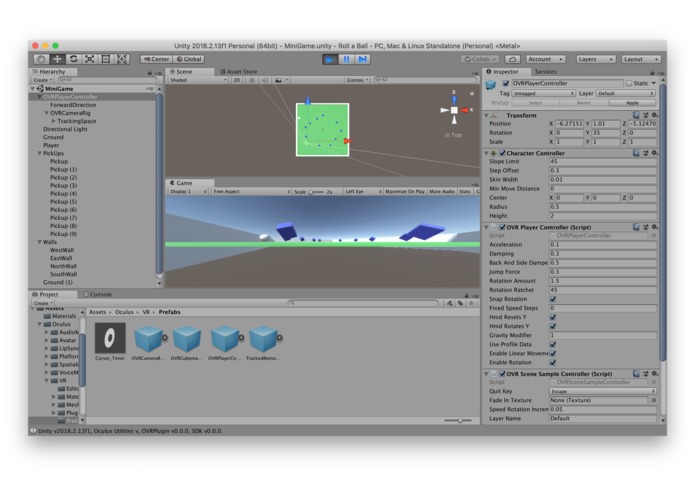Toggle the 2D scene view button
Viewport: 695px width, 494px height.
(237, 80)
